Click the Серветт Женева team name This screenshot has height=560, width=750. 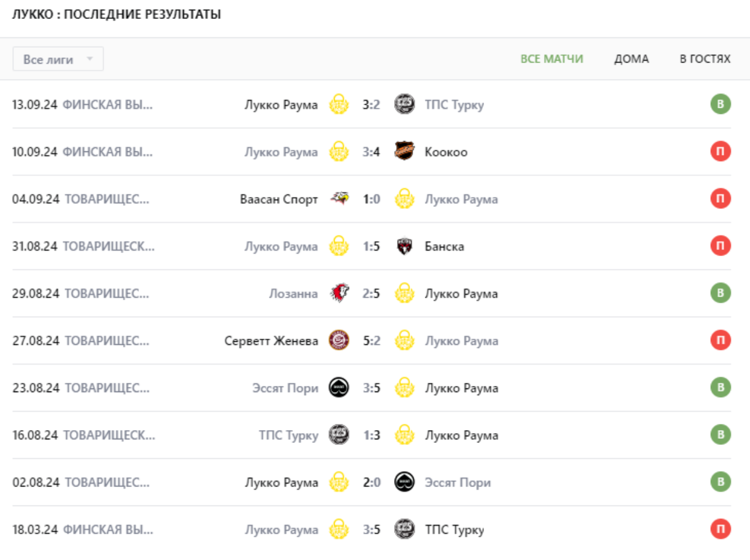pos(271,341)
